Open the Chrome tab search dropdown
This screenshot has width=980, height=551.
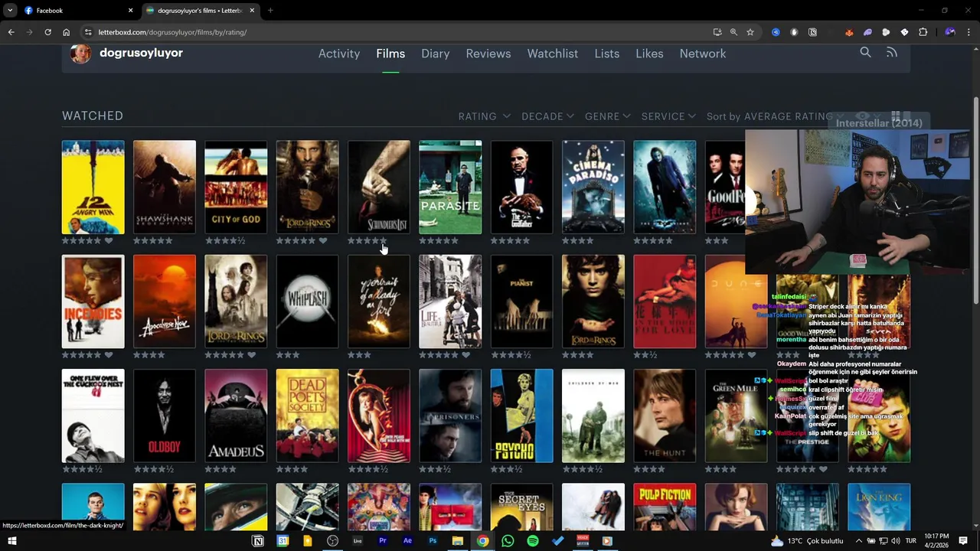(x=10, y=10)
